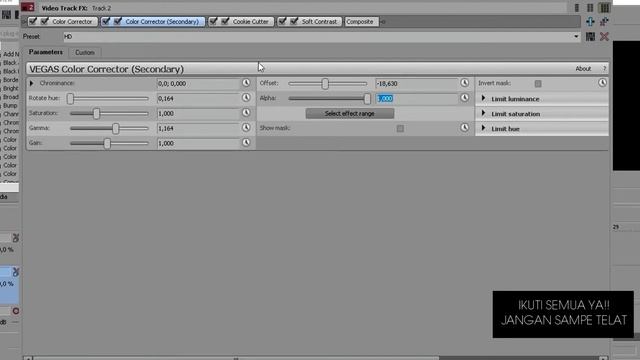Click the Offset value field -18,630
Screen dimensions: 640x360
coord(416,83)
